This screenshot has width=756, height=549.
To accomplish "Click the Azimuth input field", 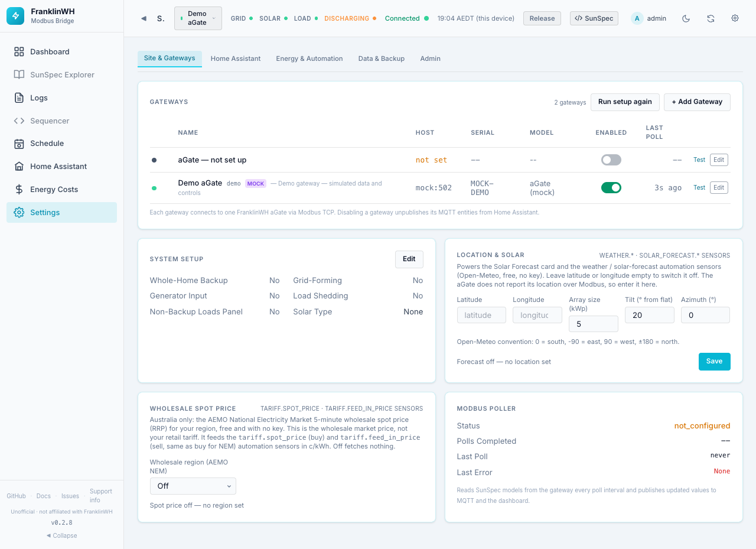I will tap(705, 316).
